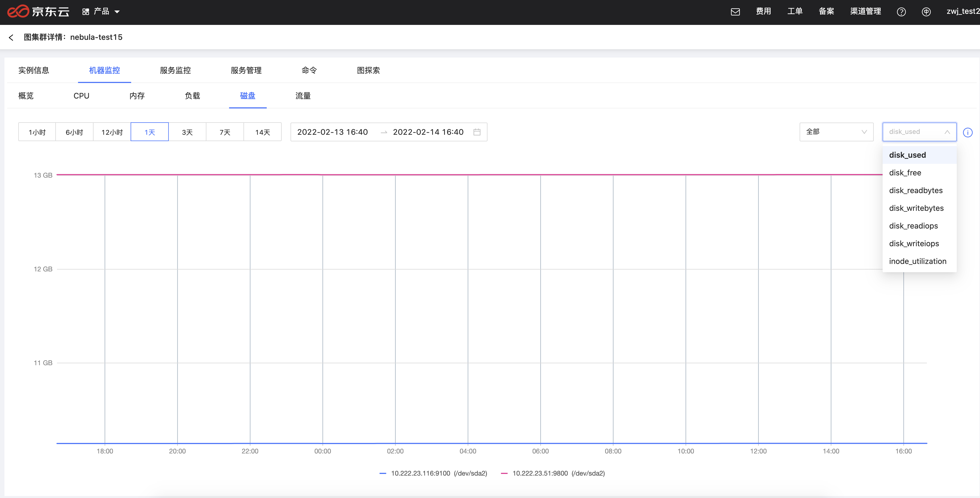Select disk_free from the metric list
980x498 pixels.
point(919,173)
